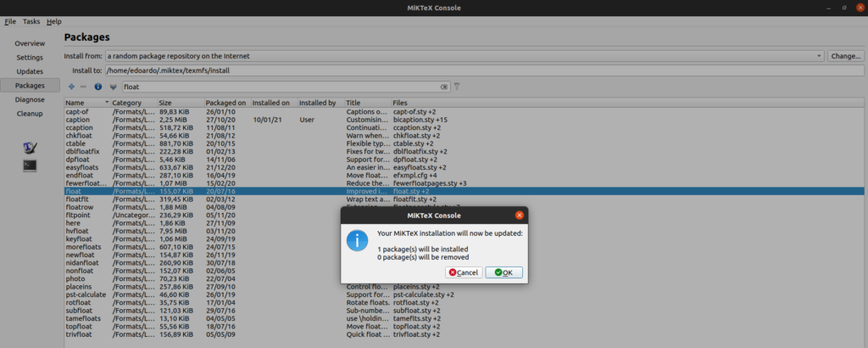Select the chkfloat package row

click(465, 135)
